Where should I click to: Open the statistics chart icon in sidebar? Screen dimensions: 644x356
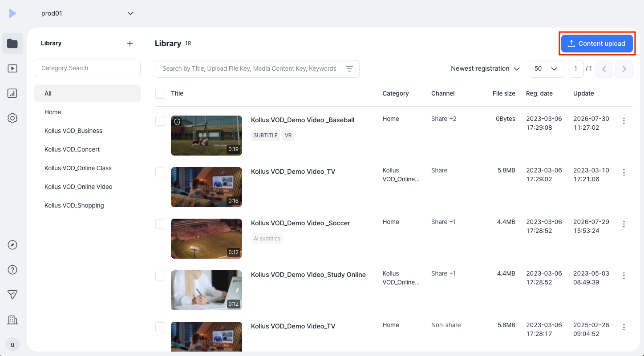coord(12,93)
